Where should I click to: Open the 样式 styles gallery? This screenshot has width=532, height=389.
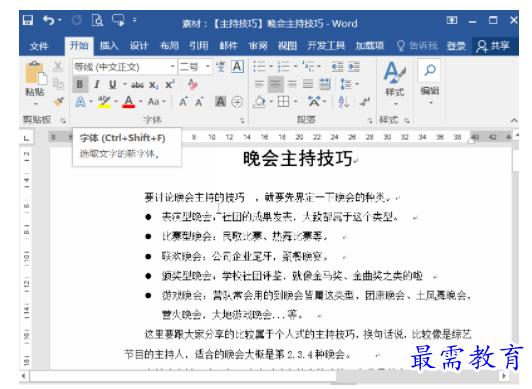(395, 83)
